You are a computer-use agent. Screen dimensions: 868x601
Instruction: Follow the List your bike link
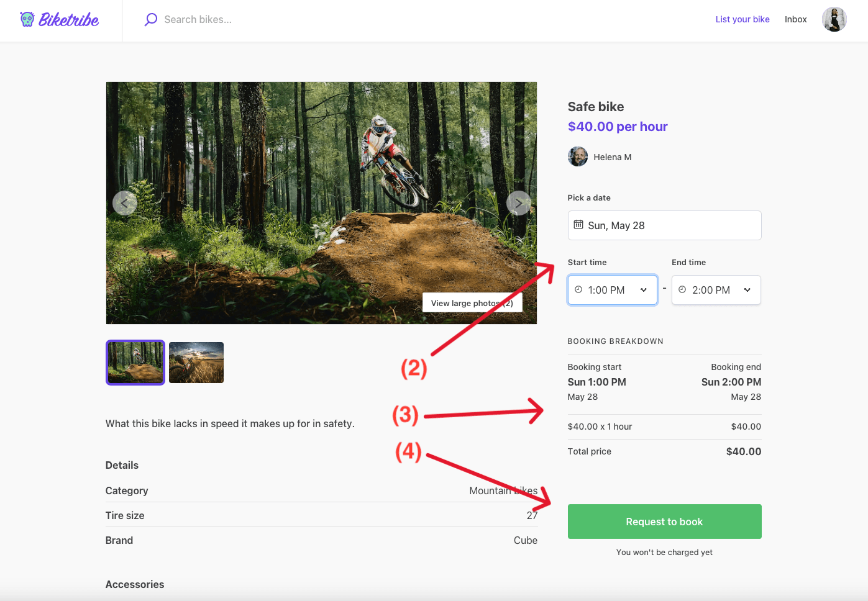[x=742, y=19]
